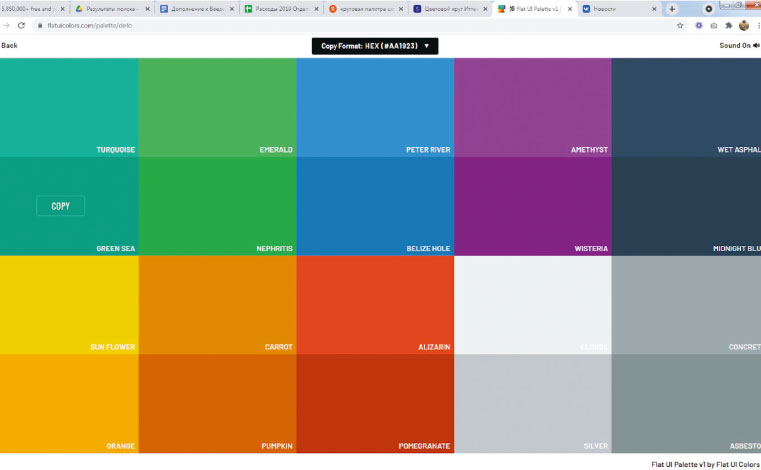The width and height of the screenshot is (761, 470).
Task: Choose the Peter River blue swatch
Action: (x=375, y=106)
